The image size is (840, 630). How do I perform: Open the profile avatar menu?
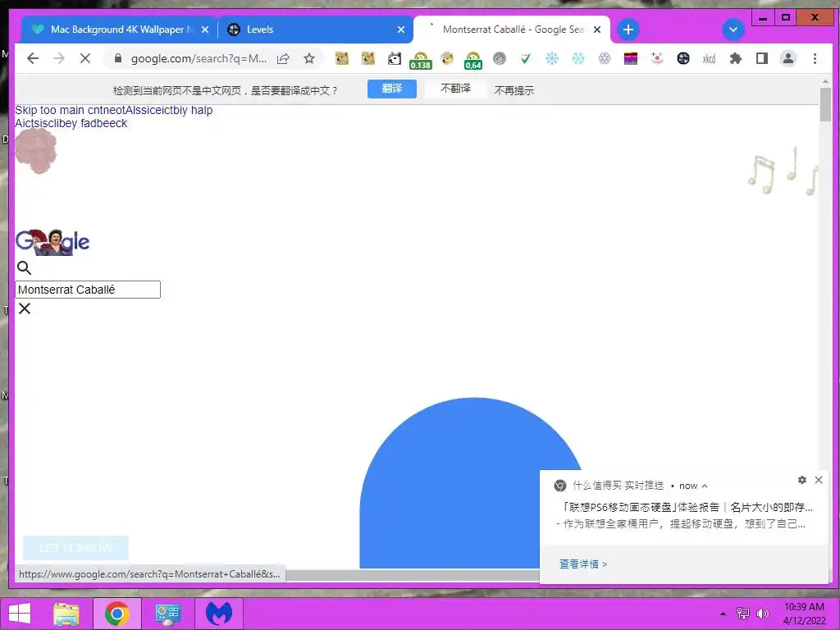pos(788,58)
